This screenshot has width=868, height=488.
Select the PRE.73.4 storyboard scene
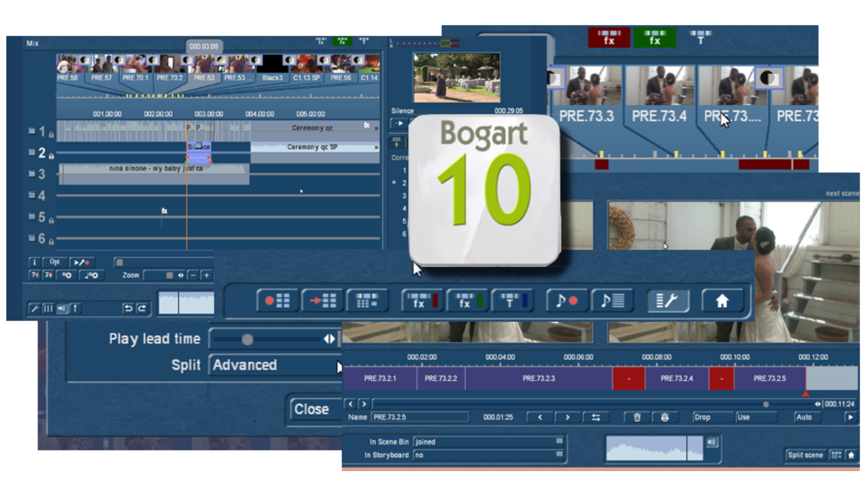point(659,95)
